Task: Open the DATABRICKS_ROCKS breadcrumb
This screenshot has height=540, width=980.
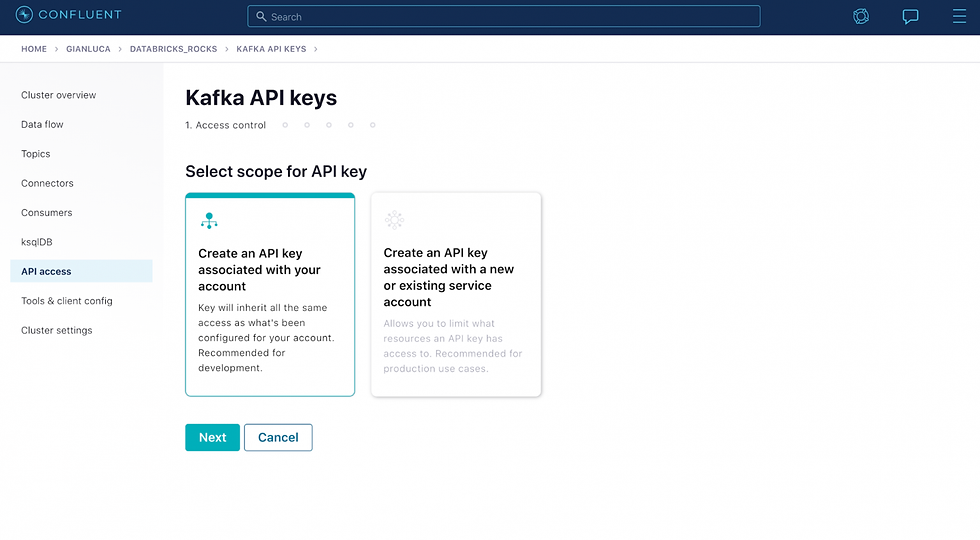Action: click(x=173, y=49)
